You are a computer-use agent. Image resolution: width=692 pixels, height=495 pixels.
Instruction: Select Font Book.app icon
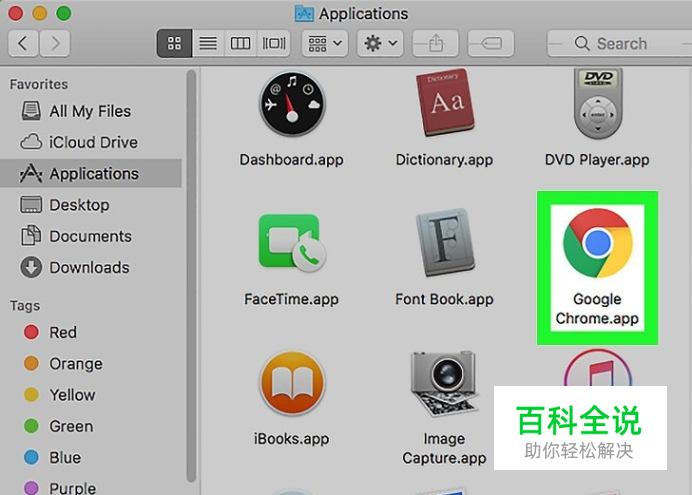(445, 242)
